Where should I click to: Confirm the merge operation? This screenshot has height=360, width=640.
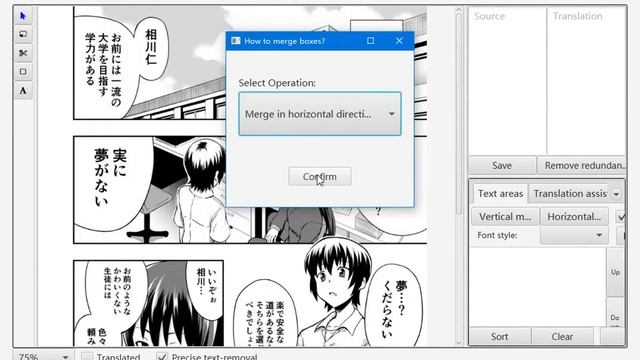[320, 176]
